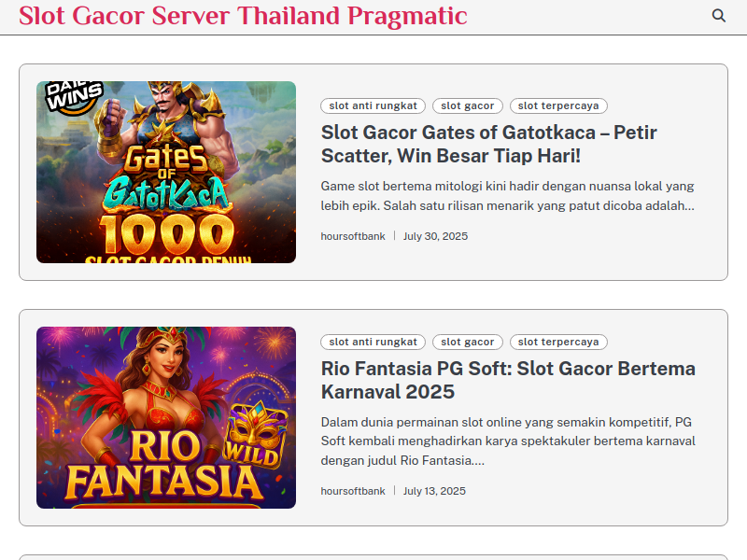Select slot terpercaya tag on Rio Fantasia post
The height and width of the screenshot is (560, 747).
click(558, 342)
